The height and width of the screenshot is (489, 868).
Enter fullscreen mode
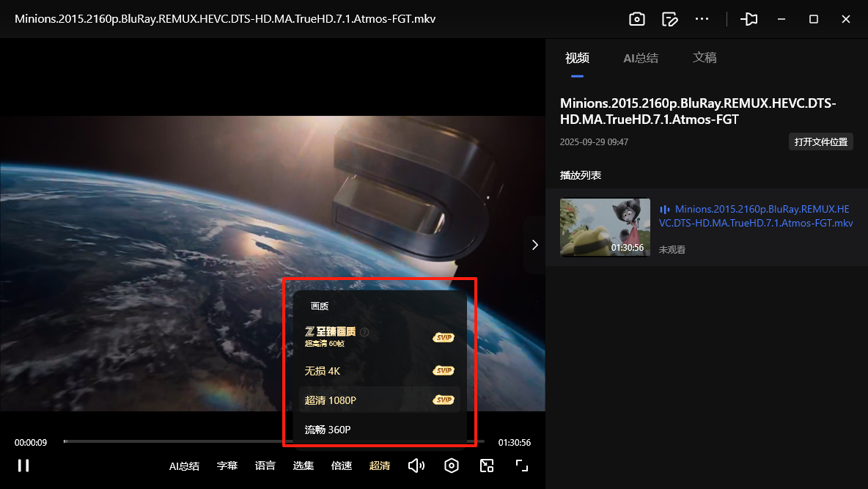tap(521, 466)
